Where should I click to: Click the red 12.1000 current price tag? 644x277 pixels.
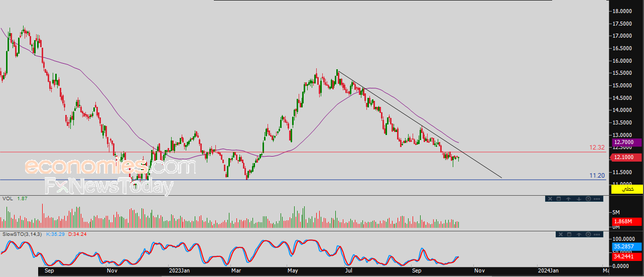pos(627,158)
